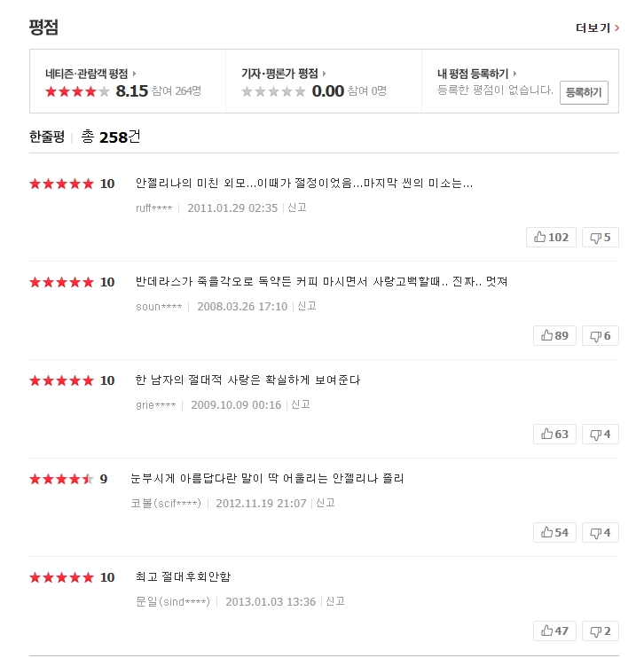Like the ruff**** review with 102 likes

coord(551,238)
